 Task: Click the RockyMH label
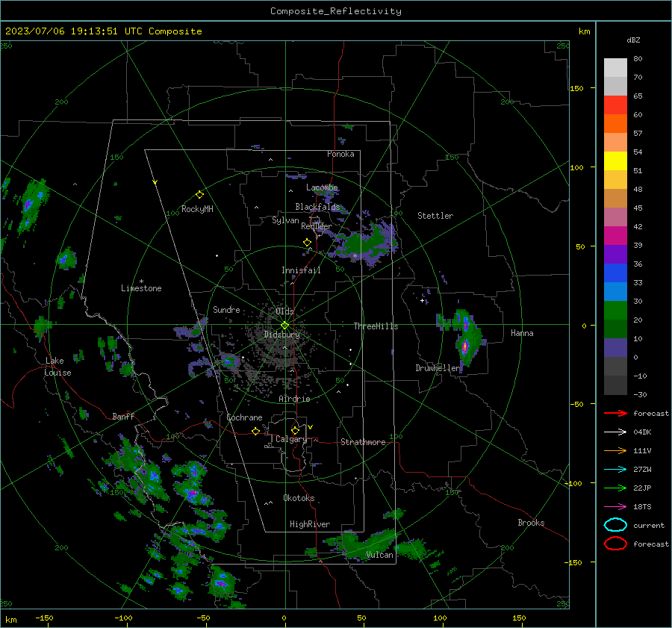point(197,209)
